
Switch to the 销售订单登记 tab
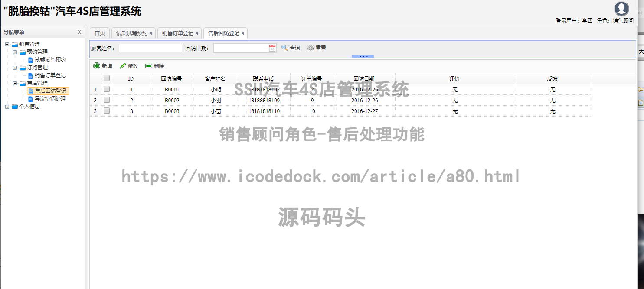[178, 33]
